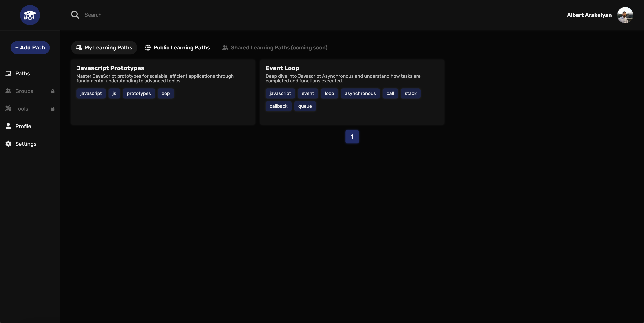644x323 pixels.
Task: Click the loop tag
Action: pos(329,93)
